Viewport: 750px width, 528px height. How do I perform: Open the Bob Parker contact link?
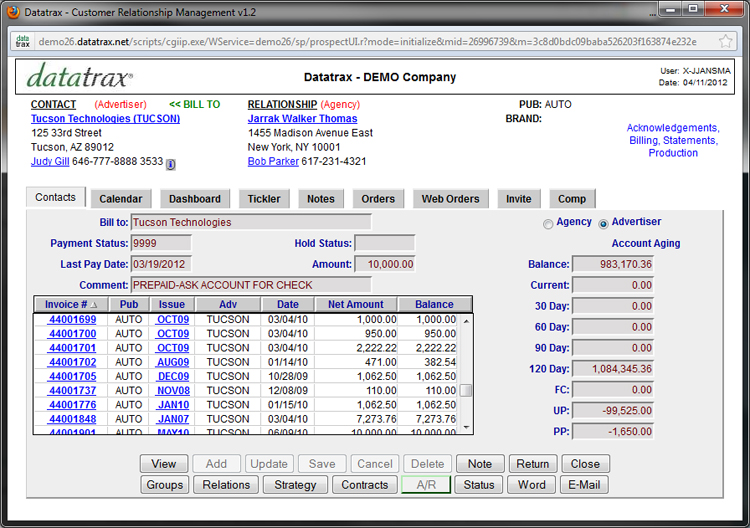point(273,161)
